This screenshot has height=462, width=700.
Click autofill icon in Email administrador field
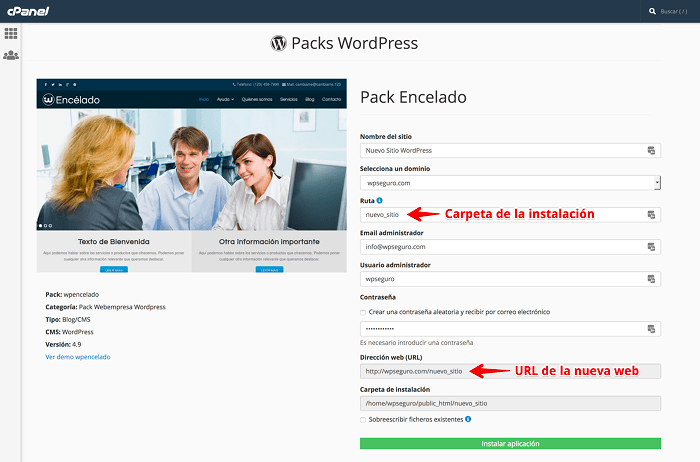click(651, 247)
